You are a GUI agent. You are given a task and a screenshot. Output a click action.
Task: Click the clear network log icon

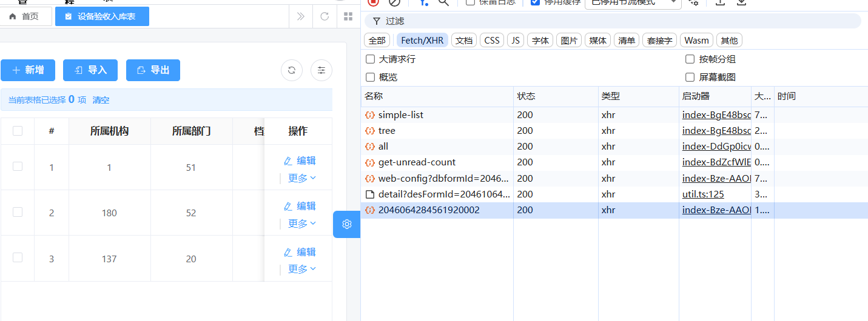pyautogui.click(x=394, y=2)
